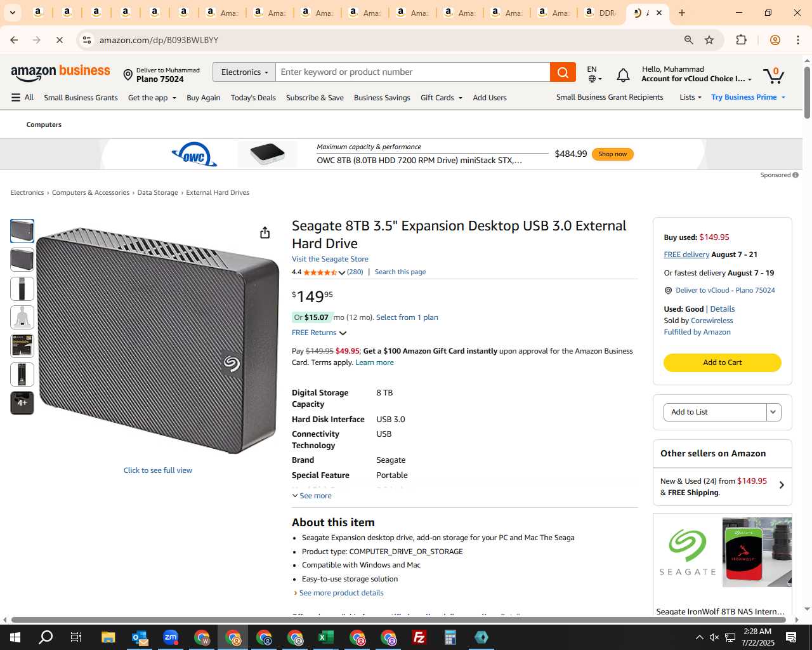Open the All hamburger menu
812x650 pixels.
(22, 97)
